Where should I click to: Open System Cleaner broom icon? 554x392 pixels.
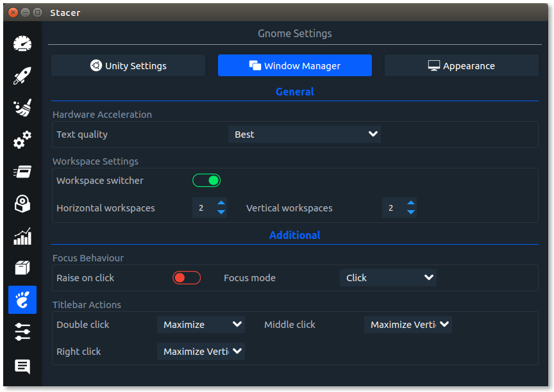(22, 108)
